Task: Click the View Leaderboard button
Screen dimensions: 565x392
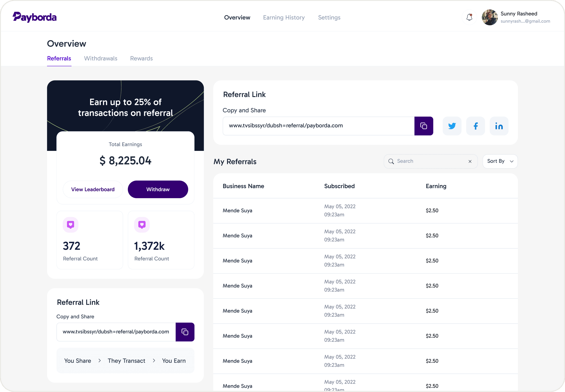Action: click(93, 189)
